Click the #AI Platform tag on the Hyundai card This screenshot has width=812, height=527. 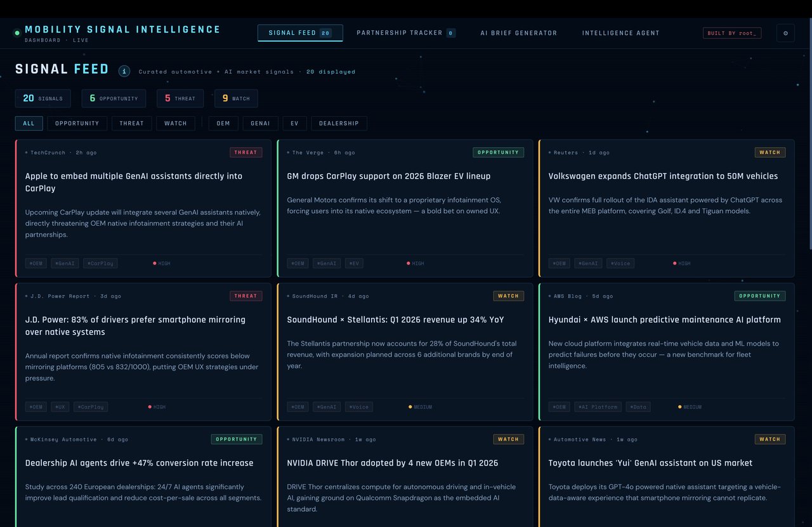(x=598, y=407)
